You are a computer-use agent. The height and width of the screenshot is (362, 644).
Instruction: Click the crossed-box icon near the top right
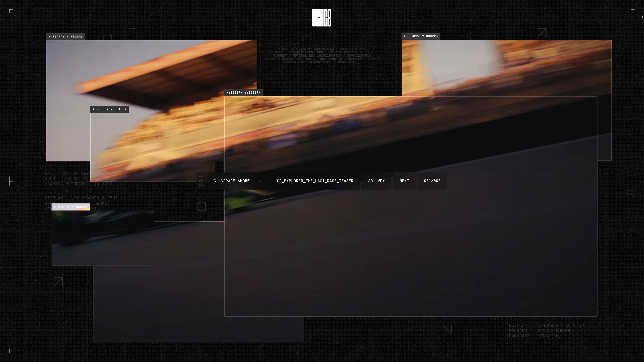[x=542, y=33]
